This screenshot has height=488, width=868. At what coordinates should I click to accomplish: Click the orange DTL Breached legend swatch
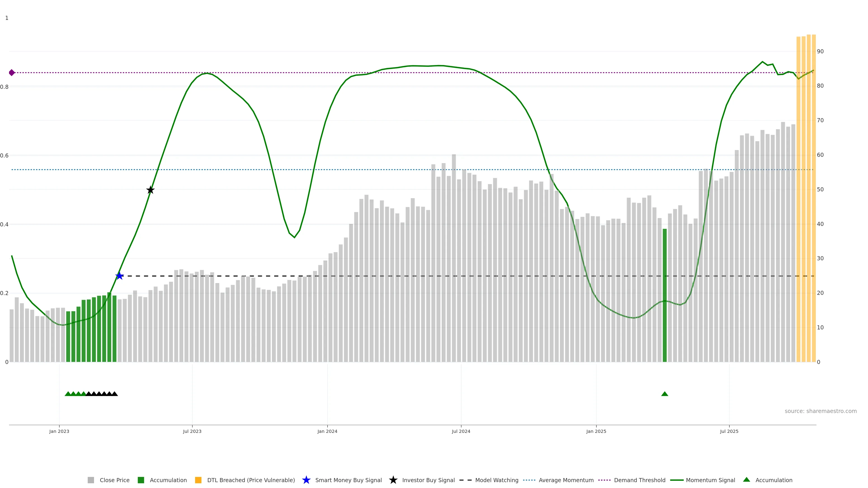tap(198, 480)
